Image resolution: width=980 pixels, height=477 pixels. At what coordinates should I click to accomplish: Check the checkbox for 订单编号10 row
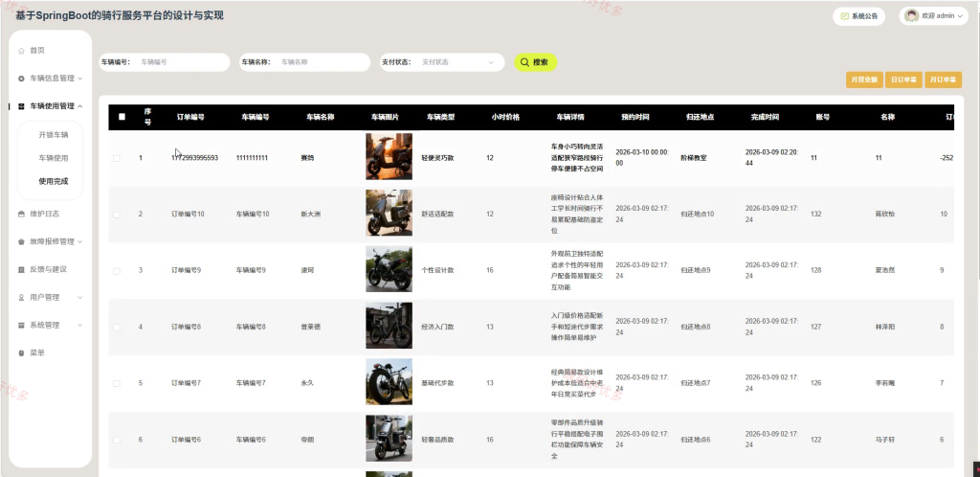tap(116, 215)
